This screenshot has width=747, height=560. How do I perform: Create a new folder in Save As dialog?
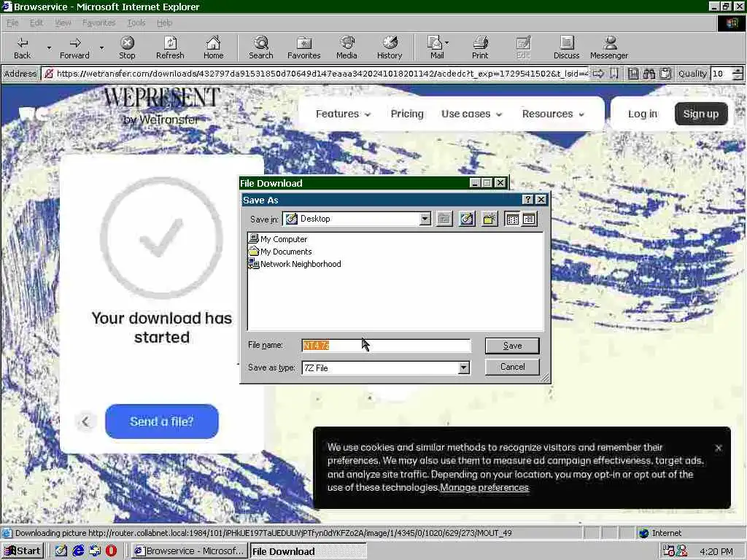point(489,219)
